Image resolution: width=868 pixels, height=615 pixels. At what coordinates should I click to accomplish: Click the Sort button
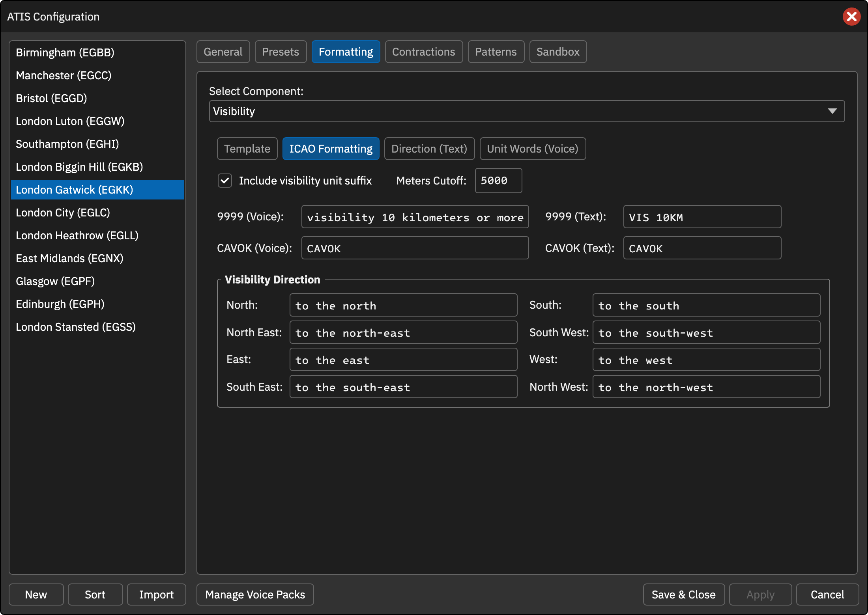[x=95, y=594]
